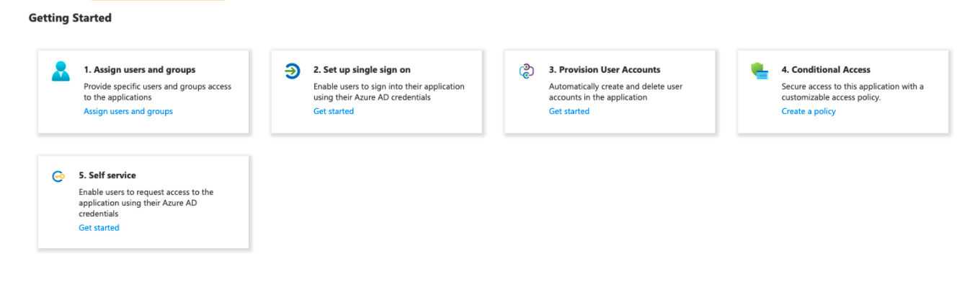Select the '3. Provision User Accounts' heading
980x290 pixels.
pos(605,70)
